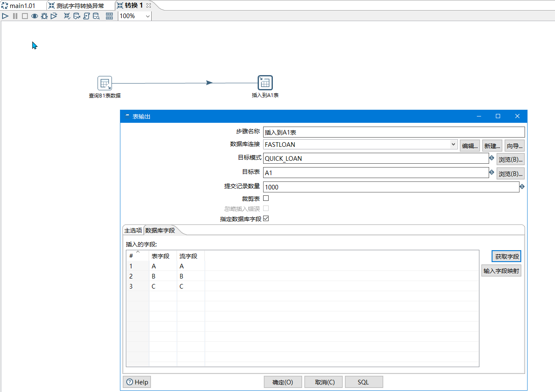The image size is (555, 392).
Task: Click the 流字段 column header
Action: 190,256
